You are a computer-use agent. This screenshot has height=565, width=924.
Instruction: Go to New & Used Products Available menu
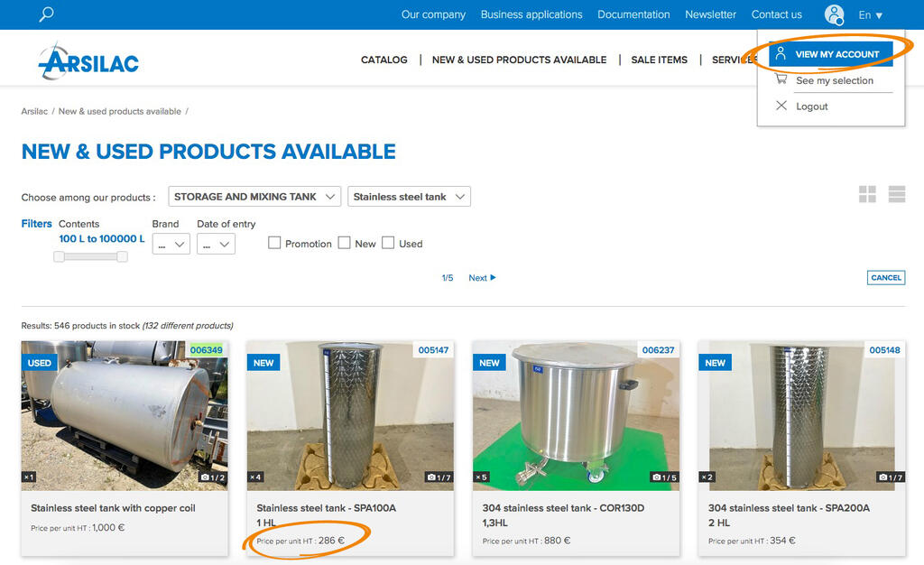click(519, 60)
